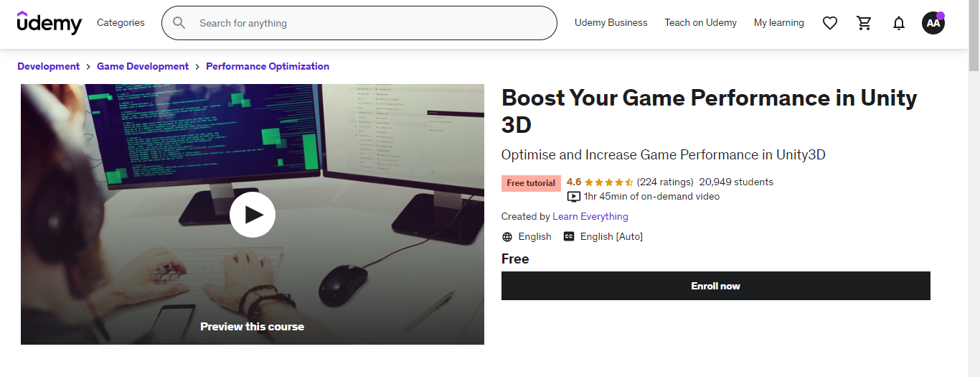The height and width of the screenshot is (377, 980).
Task: Go to Game Development breadcrumb
Action: (x=143, y=66)
